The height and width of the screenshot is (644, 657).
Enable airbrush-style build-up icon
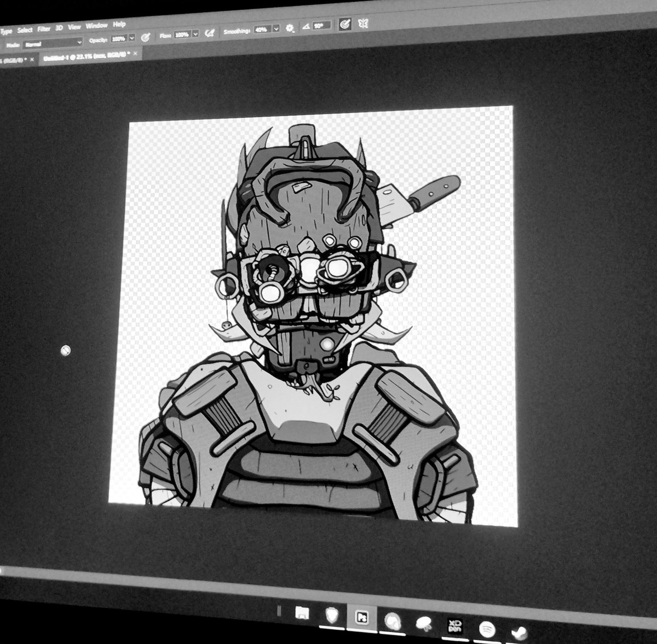209,33
